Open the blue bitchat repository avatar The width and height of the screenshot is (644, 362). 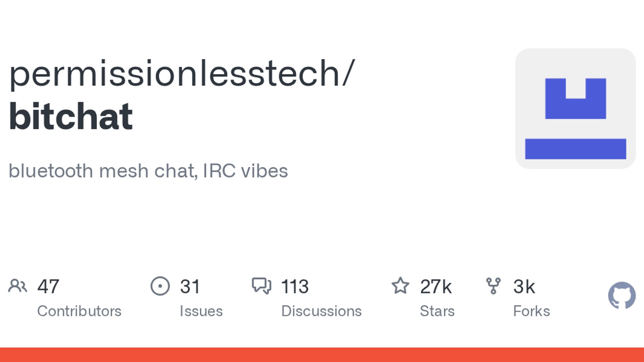576,109
